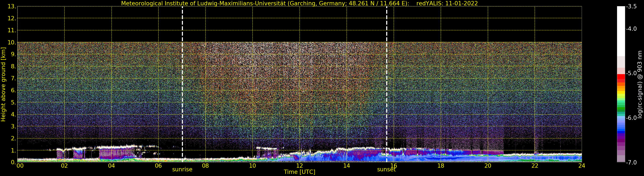Click the x-axis tick label 06

159,166
